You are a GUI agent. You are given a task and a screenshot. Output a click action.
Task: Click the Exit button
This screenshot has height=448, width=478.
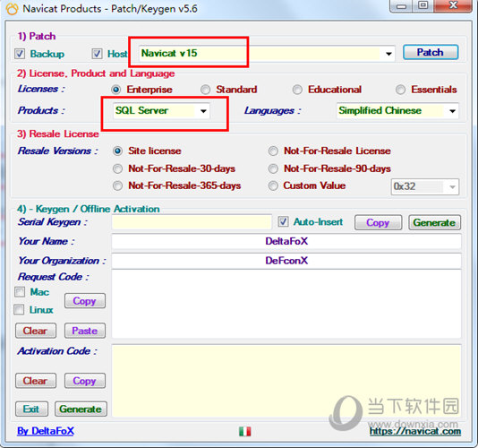[x=31, y=409]
